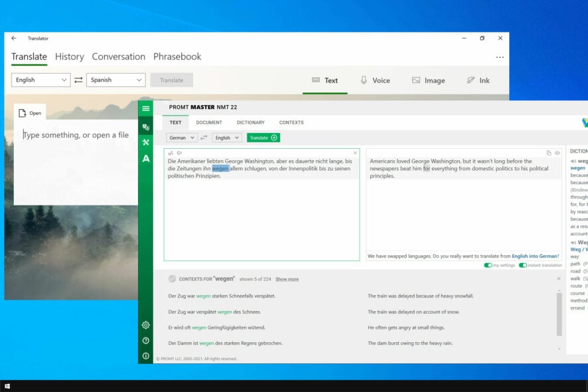Screen dimensions: 588x392
Task: Click grey Translate button in Translator window
Action: [x=172, y=80]
